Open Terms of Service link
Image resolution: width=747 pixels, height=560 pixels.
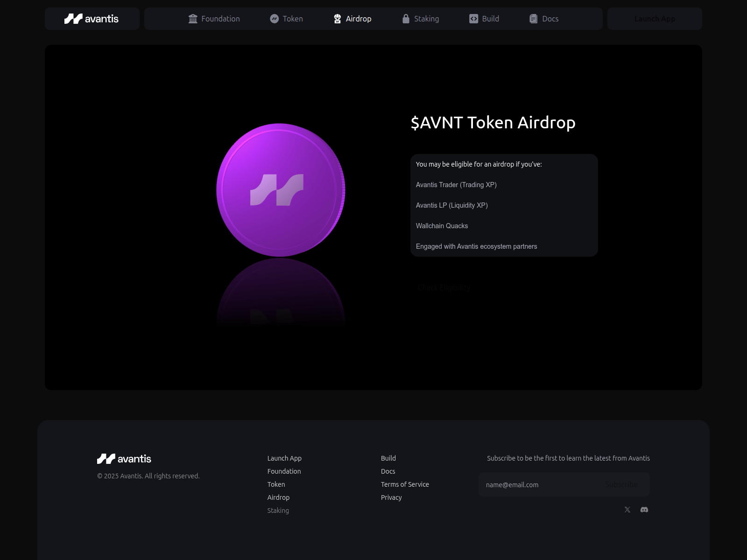pyautogui.click(x=405, y=484)
